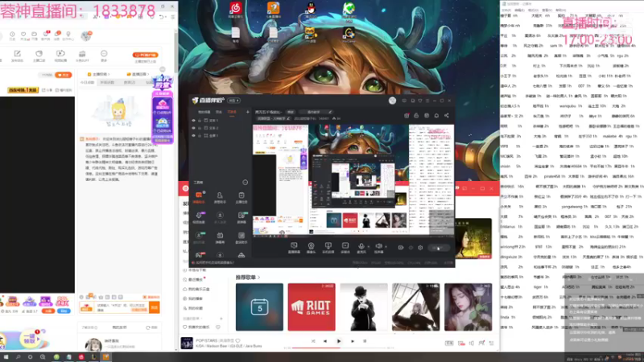The height and width of the screenshot is (362, 644).
Task: Open the right tool in toolbox third row
Action: pos(241,237)
